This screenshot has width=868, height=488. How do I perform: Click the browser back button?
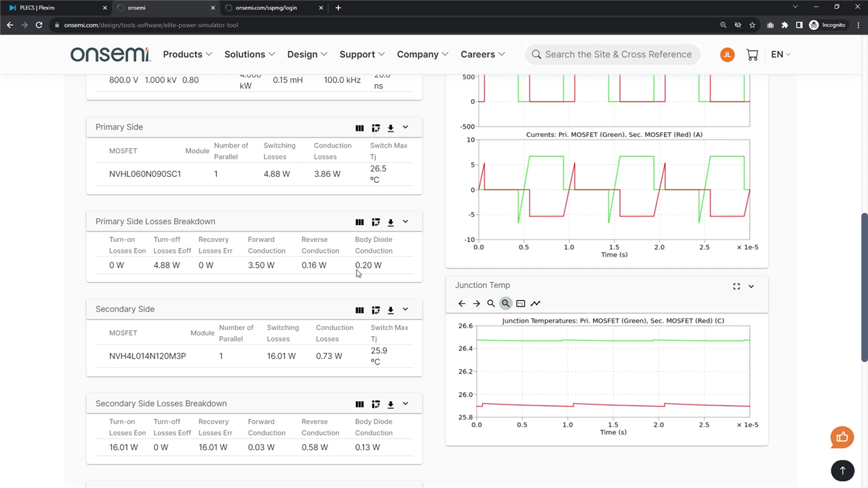[x=9, y=25]
